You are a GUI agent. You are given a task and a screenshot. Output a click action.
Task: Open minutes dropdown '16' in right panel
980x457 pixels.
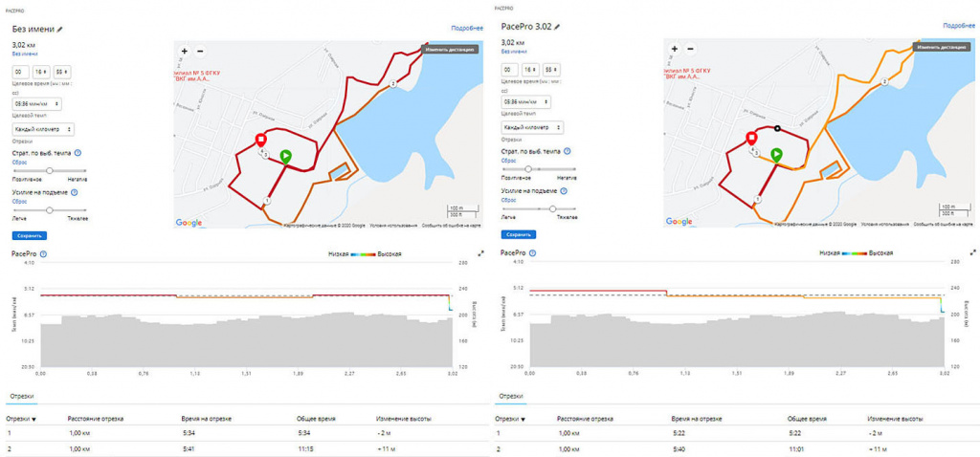point(530,70)
